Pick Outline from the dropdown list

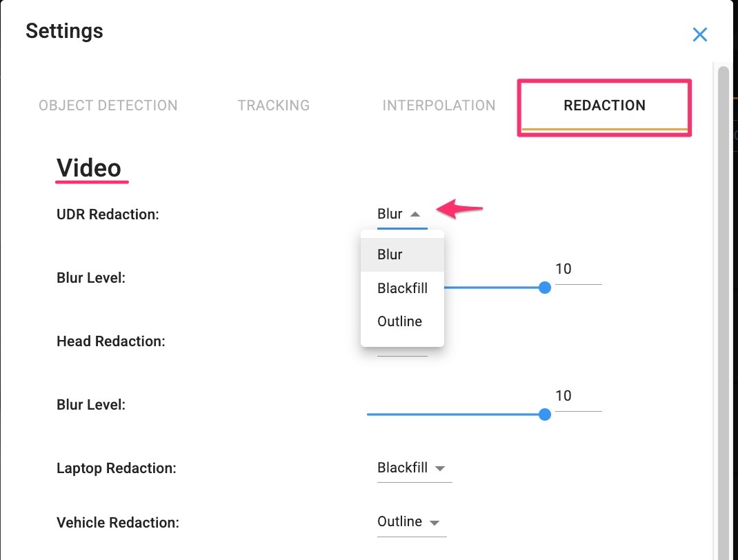click(399, 321)
